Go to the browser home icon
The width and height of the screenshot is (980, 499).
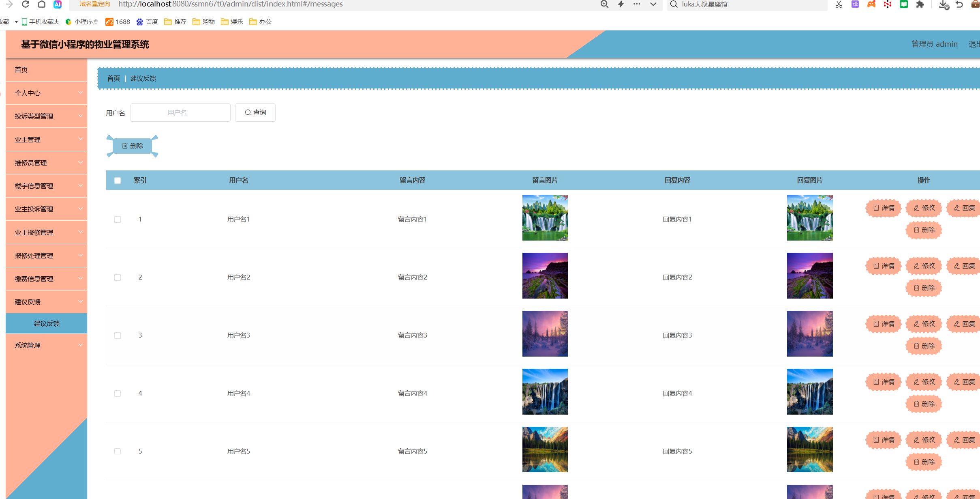tap(41, 4)
